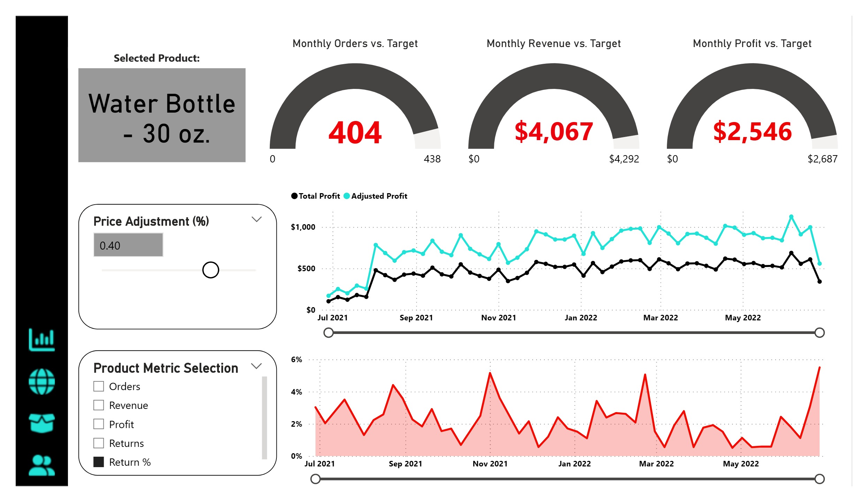Enable the Orders metric checkbox
868x502 pixels.
point(99,386)
